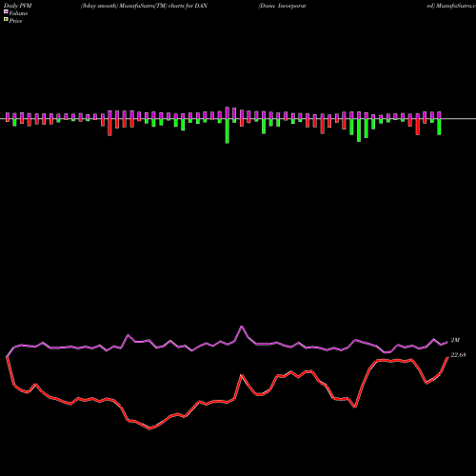Click the 'Dana Incorporat' company name text
Screen dimensions: 476x476
283,6
